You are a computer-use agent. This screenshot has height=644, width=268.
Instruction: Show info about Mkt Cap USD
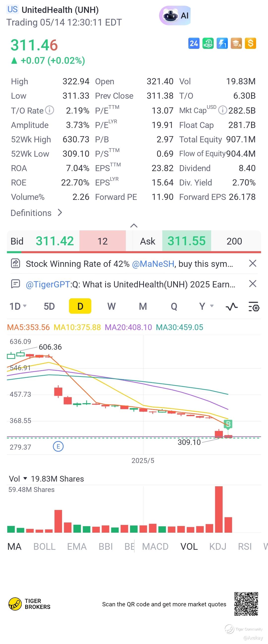coord(222,110)
